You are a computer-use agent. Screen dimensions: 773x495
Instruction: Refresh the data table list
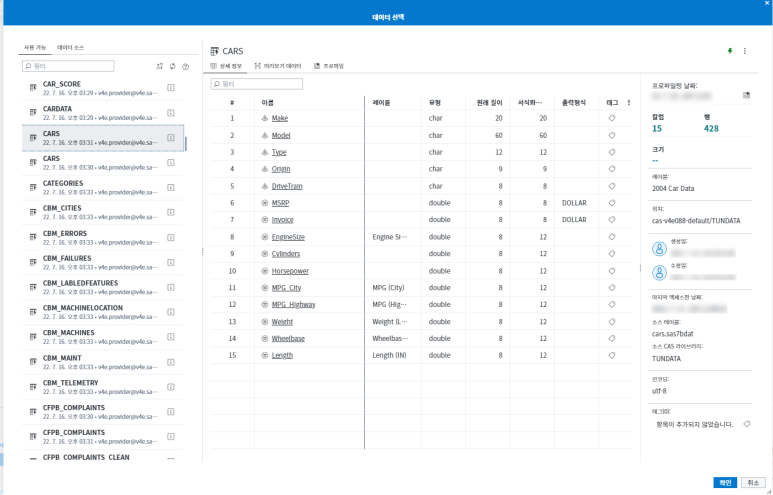point(173,66)
